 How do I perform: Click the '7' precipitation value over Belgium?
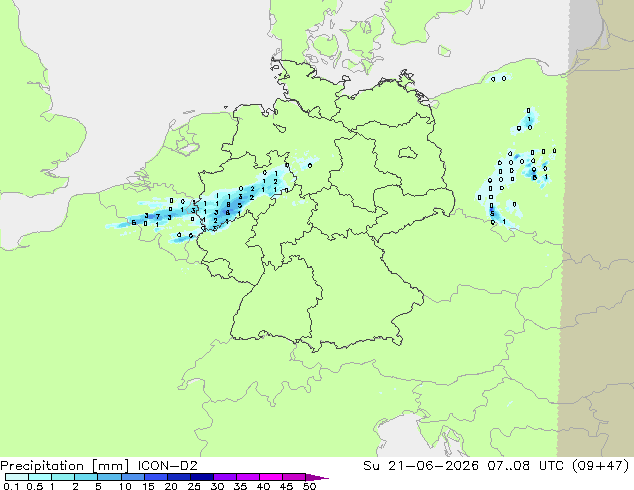[x=158, y=217]
